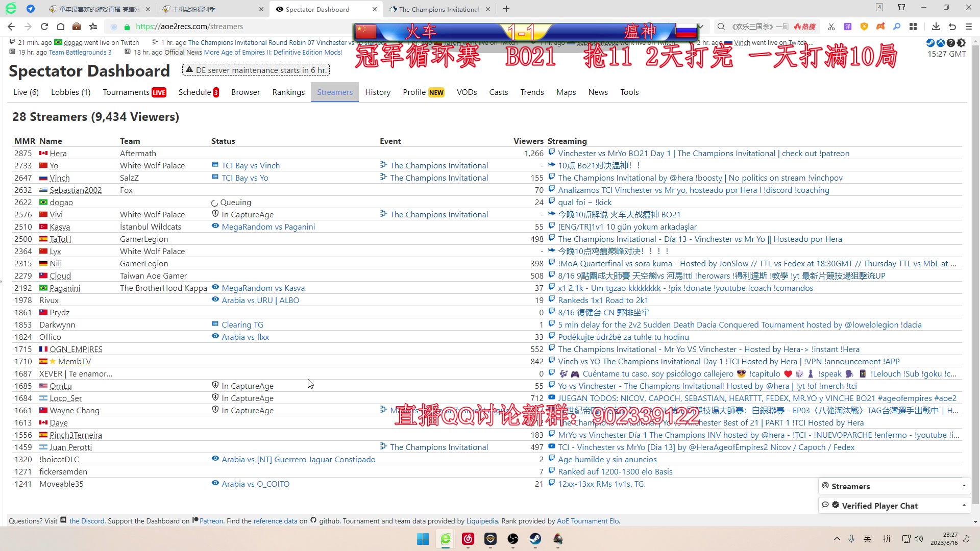Select the MMR column header
Screen dimensions: 980x551
[x=25, y=141]
